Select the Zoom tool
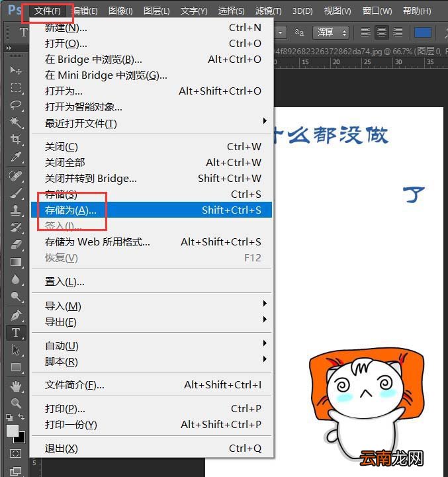Viewport: 448px width, 477px height. coord(15,403)
